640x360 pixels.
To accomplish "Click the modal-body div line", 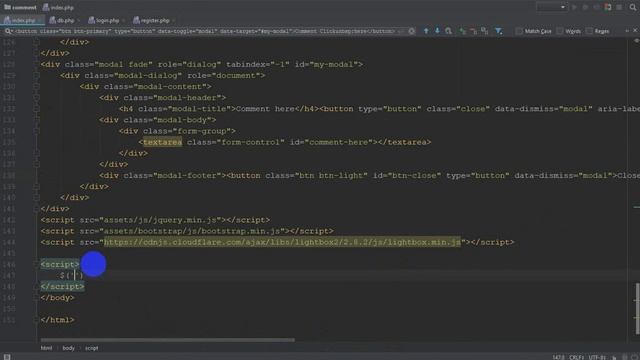I will point(158,120).
